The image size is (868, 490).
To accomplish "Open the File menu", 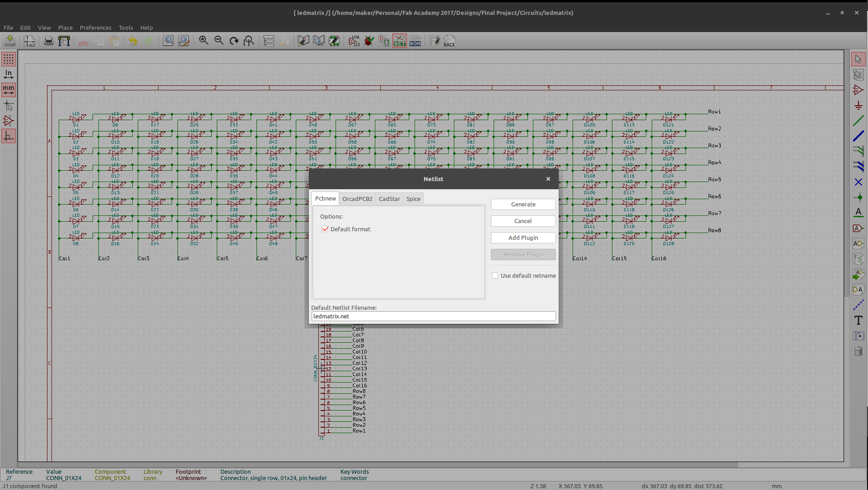I will click(8, 28).
